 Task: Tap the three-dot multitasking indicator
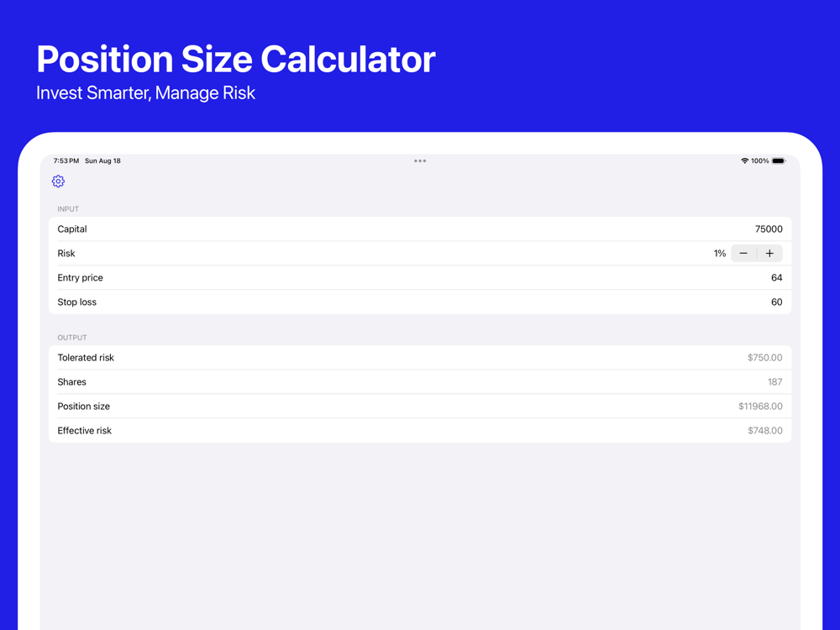(420, 160)
